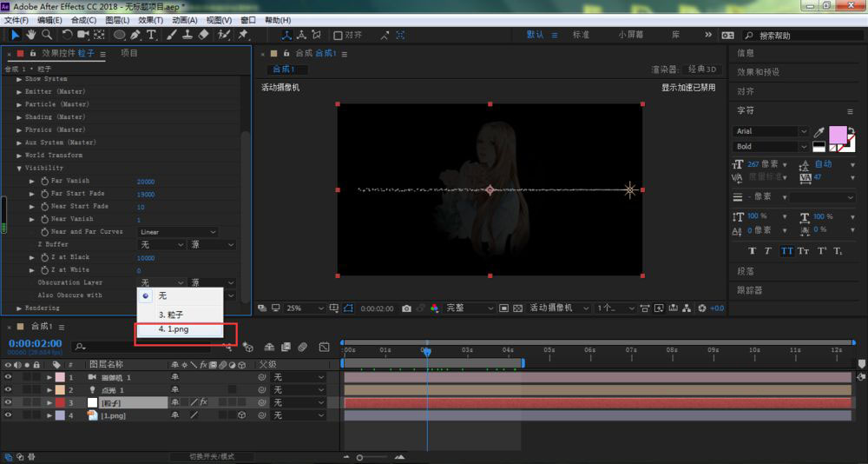This screenshot has height=464, width=868.
Task: Click the viewer snapshot camera icon
Action: (x=407, y=308)
